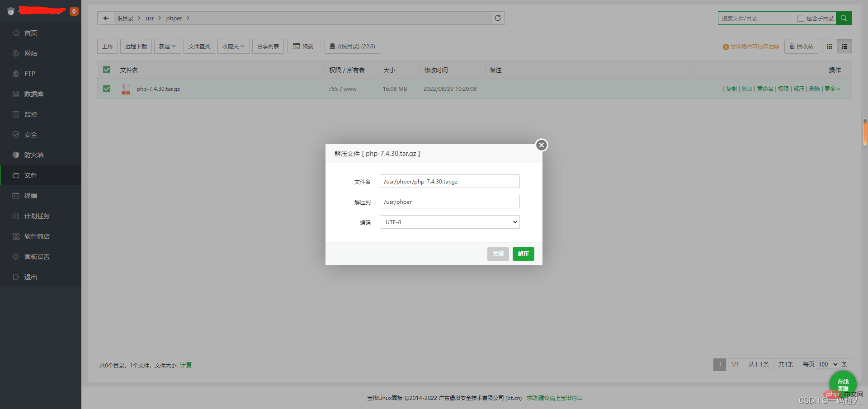
Task: Click the logout icon beside 退出
Action: coord(16,277)
